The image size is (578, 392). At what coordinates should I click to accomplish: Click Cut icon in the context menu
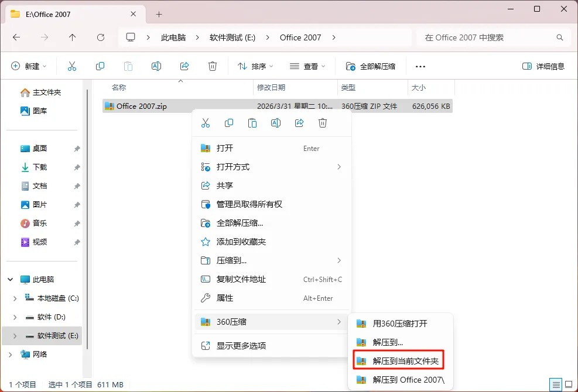click(206, 123)
